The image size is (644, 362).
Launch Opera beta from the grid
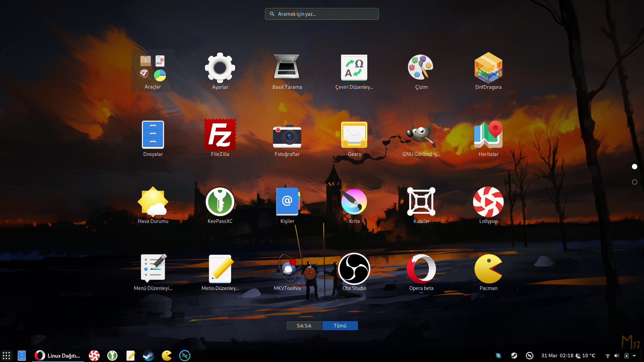pyautogui.click(x=421, y=272)
